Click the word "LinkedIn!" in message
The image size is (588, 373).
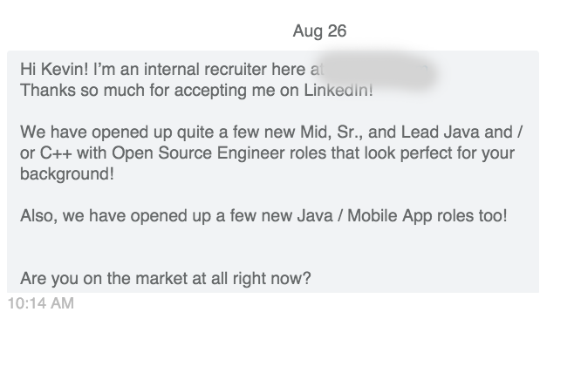338,91
